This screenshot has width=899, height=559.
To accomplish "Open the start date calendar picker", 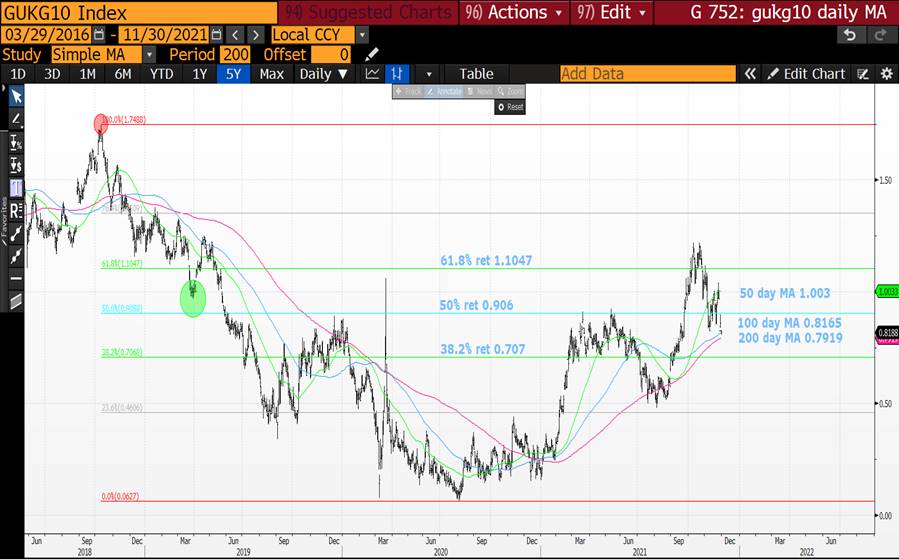I will 99,35.
